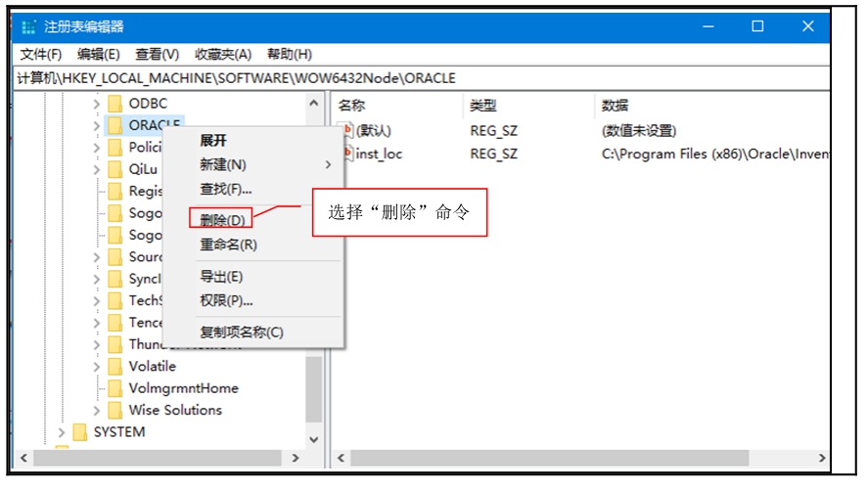The width and height of the screenshot is (868, 489).
Task: Maximize the Registry Editor window
Action: point(757,26)
